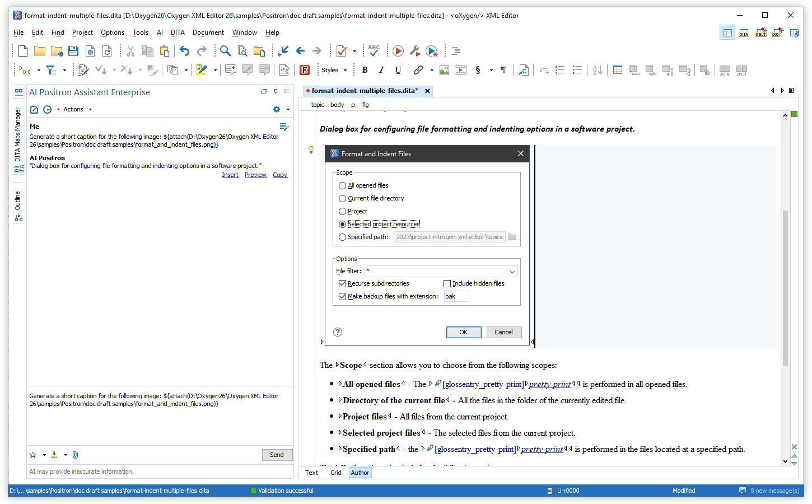This screenshot has width=812, height=504.
Task: Click the red F Full Tags icon
Action: point(305,70)
